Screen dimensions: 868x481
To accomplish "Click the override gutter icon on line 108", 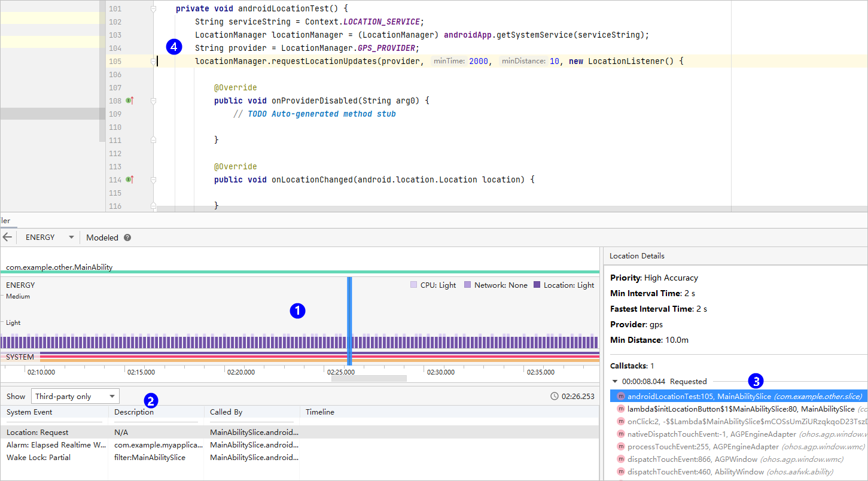I will [129, 101].
